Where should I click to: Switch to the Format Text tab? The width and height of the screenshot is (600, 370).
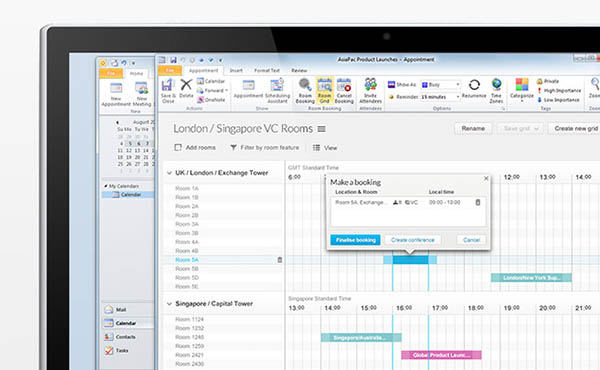click(x=267, y=70)
